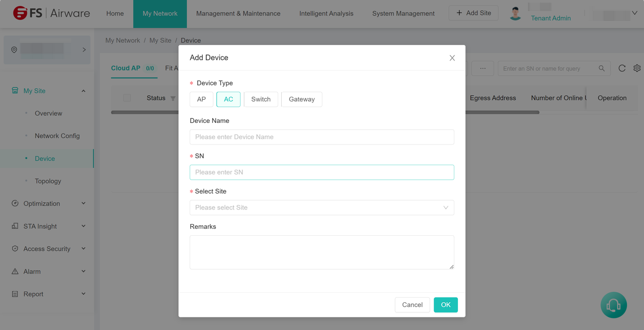Click the Status column filter icon
The height and width of the screenshot is (330, 644).
pos(173,98)
